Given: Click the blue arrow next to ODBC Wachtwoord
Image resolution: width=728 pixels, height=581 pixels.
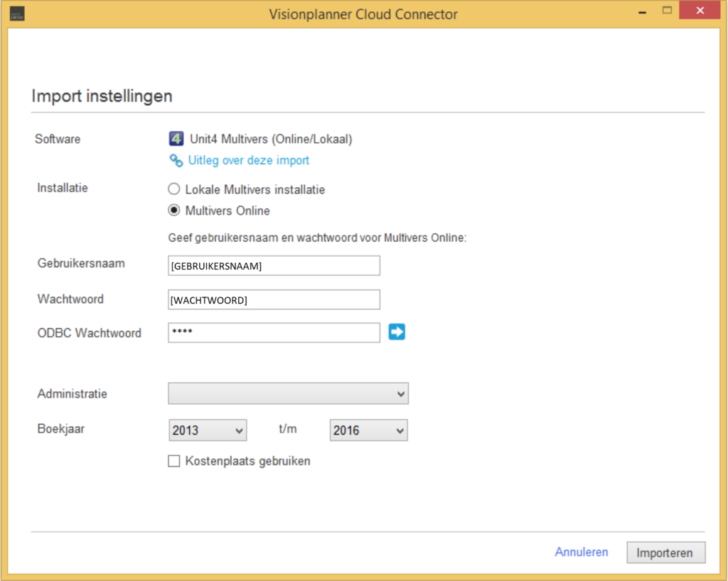Looking at the screenshot, I should pos(397,332).
